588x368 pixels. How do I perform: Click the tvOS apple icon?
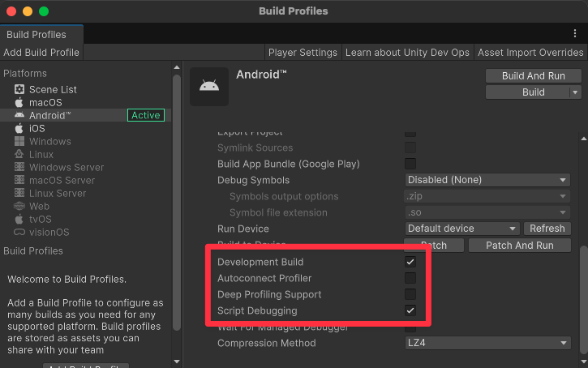pos(19,219)
